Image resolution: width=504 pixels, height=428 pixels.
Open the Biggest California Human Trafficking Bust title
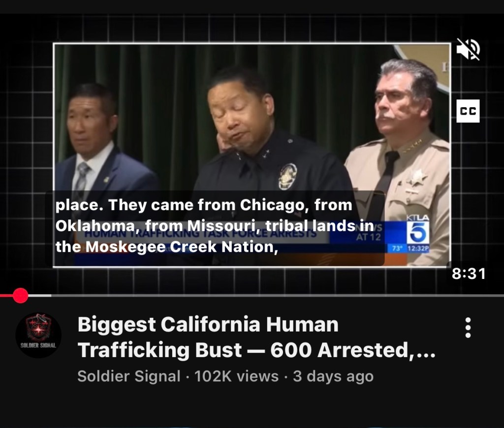pos(256,337)
